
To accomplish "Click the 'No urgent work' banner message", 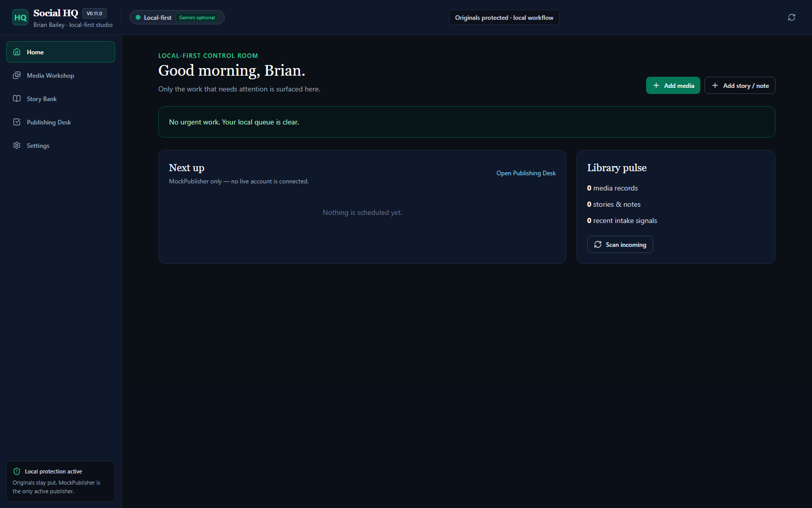I will (x=234, y=122).
